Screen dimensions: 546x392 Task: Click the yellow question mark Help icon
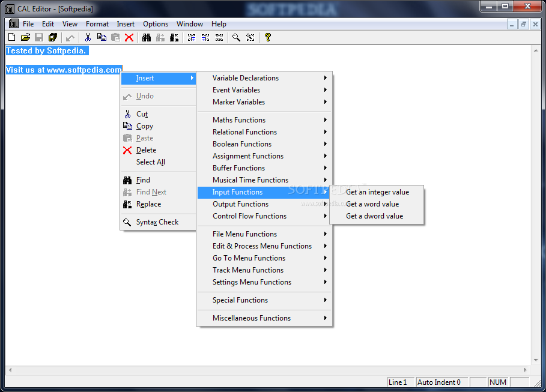point(267,37)
